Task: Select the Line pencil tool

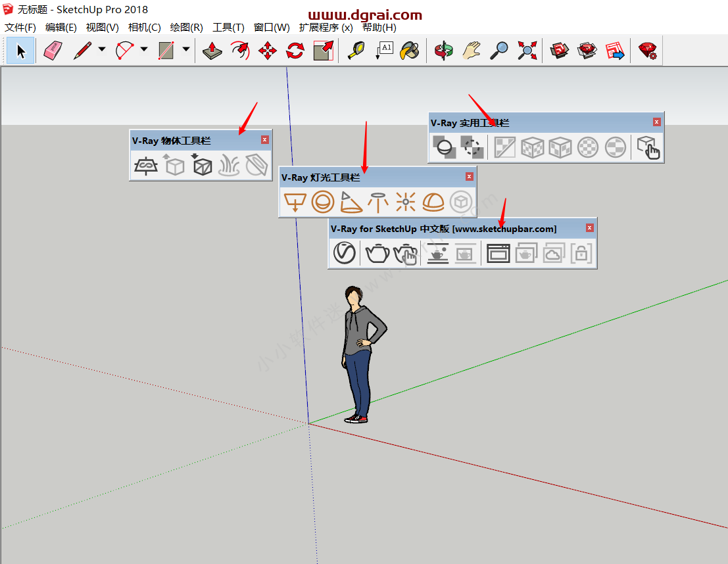Action: [x=83, y=51]
